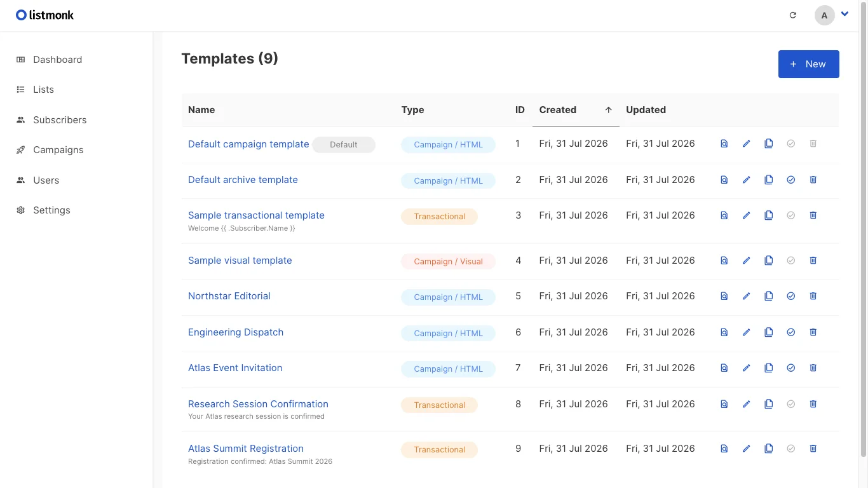
Task: Clone Research Session Confirmation template
Action: (769, 404)
